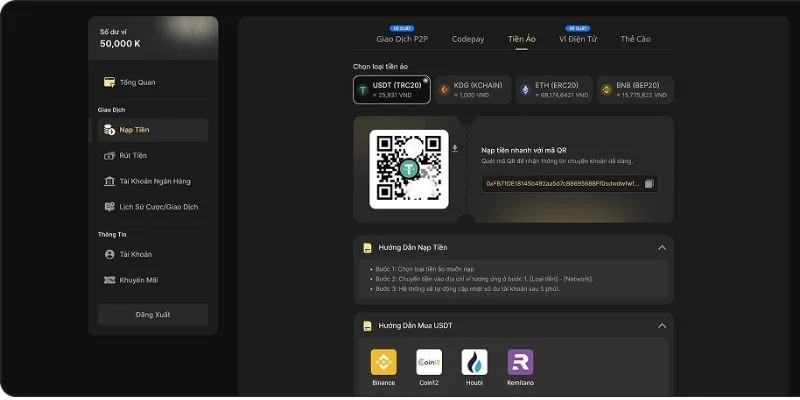800x400 pixels.
Task: Click the Bước 1 instruction line
Action: coord(425,269)
